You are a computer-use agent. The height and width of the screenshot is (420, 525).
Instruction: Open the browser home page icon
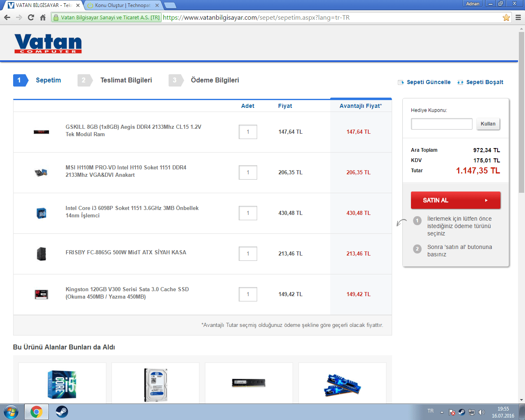pos(43,17)
